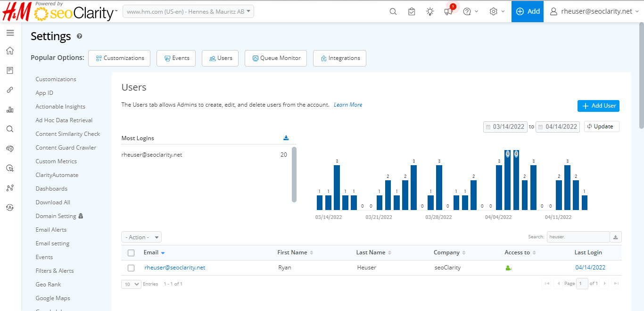The height and width of the screenshot is (311, 644).
Task: Select the rheuser@seoclarity.net row checkbox
Action: click(131, 268)
